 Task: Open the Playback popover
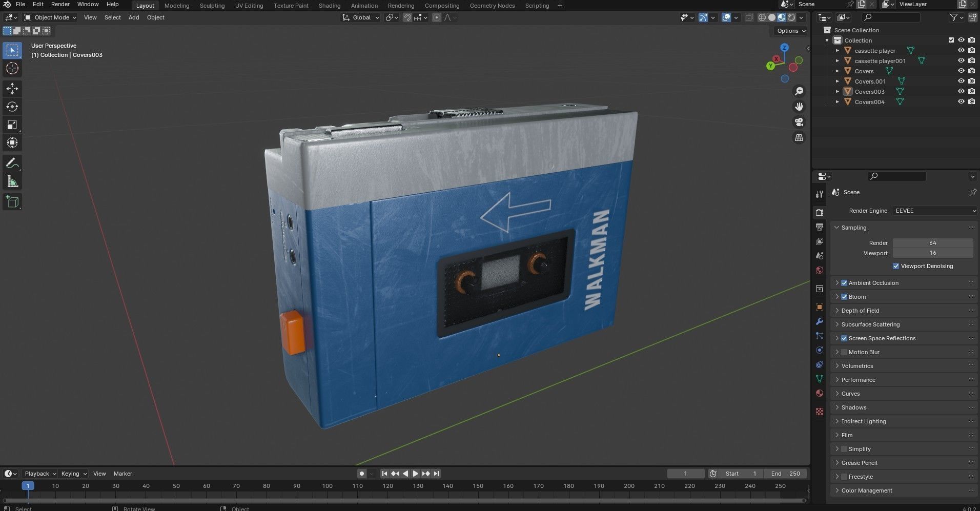(40, 474)
